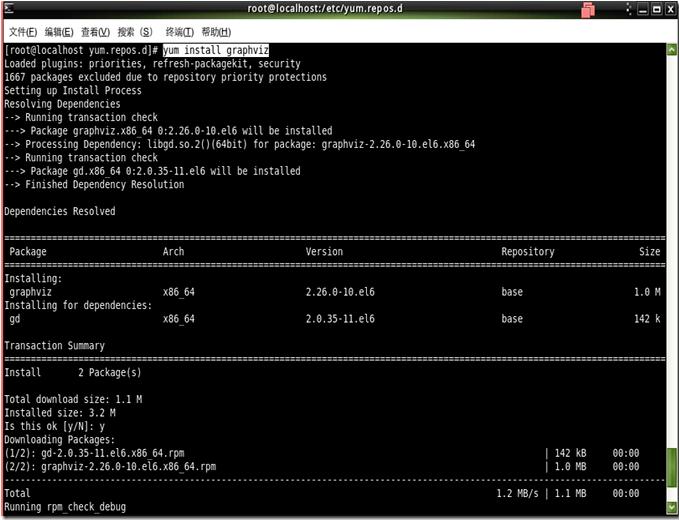Viewport: 679px width, 520px height.
Task: Click 'Loaded plugins' line
Action: point(152,64)
